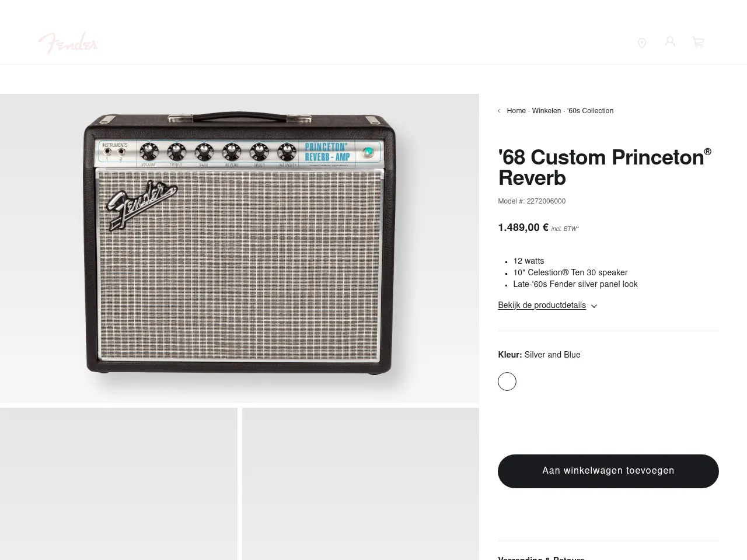Click the '68 Custom Princeton Reverb title
The image size is (747, 560).
click(601, 168)
